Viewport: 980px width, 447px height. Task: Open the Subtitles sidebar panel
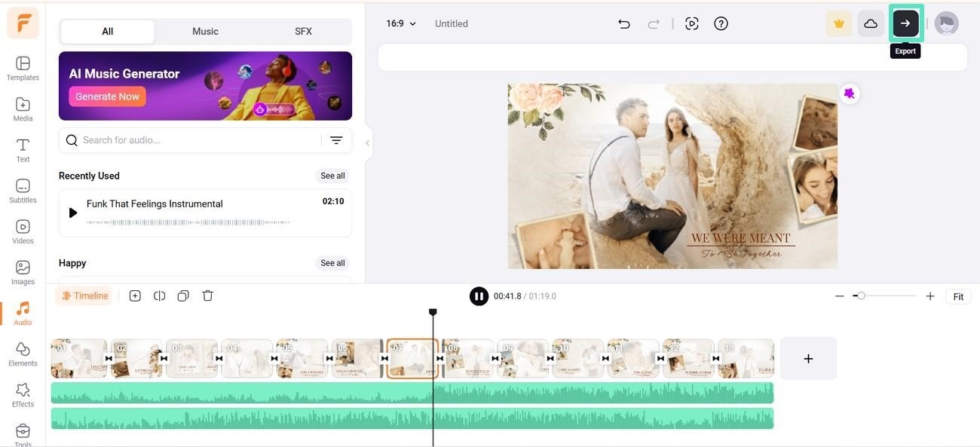[x=23, y=190]
